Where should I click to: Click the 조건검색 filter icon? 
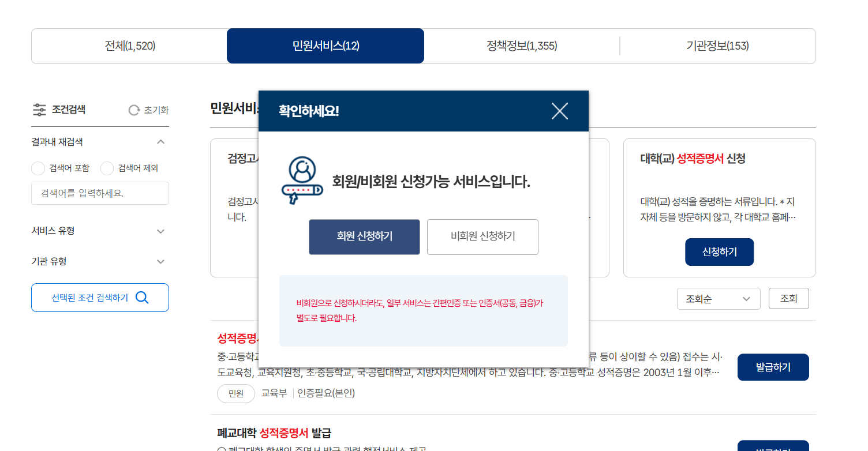tap(39, 110)
